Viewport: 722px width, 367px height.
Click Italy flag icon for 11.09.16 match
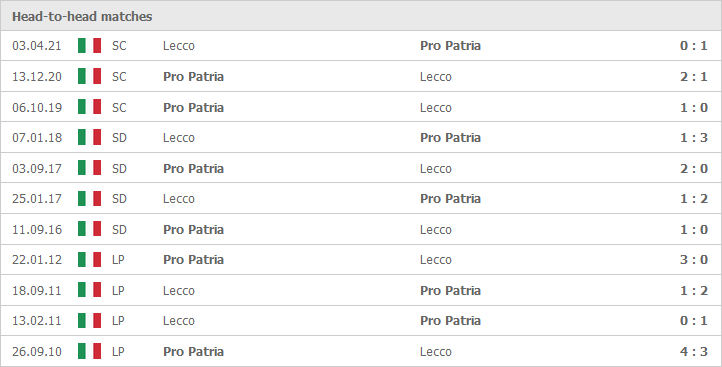89,229
